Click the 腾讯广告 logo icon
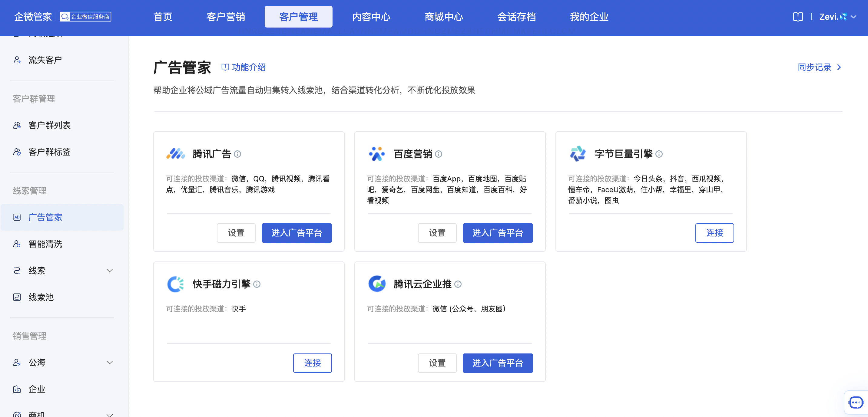Image resolution: width=868 pixels, height=417 pixels. click(176, 154)
